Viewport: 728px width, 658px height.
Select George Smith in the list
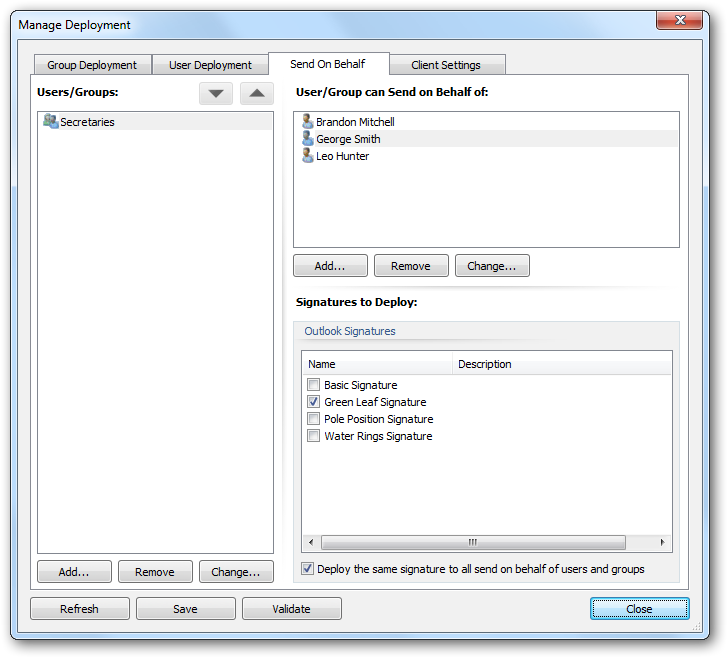pos(487,138)
